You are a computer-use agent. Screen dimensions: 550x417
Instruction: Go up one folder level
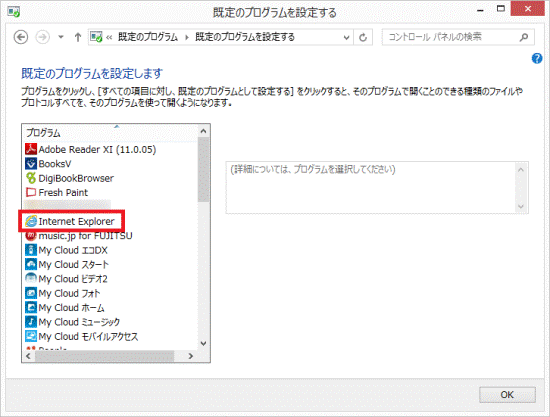pyautogui.click(x=78, y=37)
